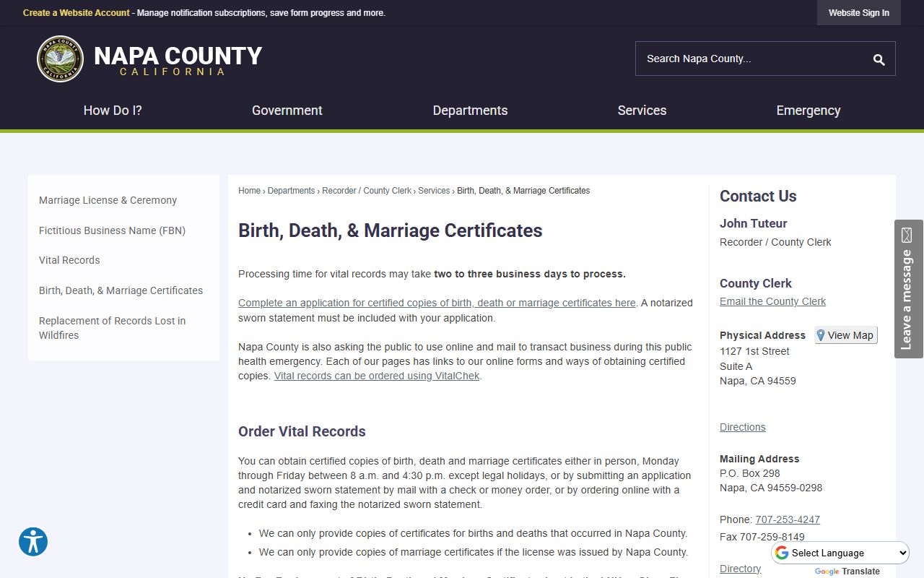
Task: Open Marriage License & Ceremony sidebar link
Action: [108, 200]
